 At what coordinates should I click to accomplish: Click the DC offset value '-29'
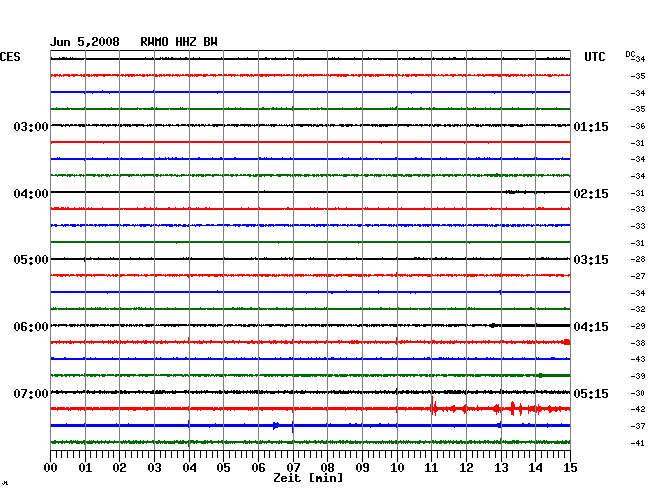[638, 326]
